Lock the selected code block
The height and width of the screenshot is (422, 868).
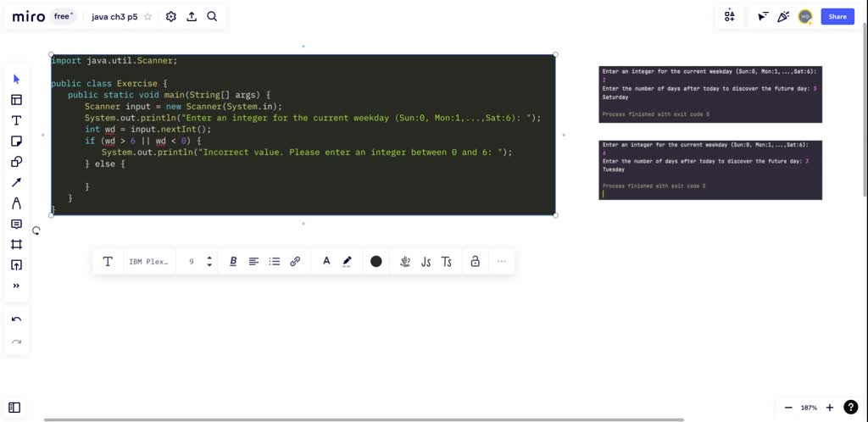click(x=475, y=262)
